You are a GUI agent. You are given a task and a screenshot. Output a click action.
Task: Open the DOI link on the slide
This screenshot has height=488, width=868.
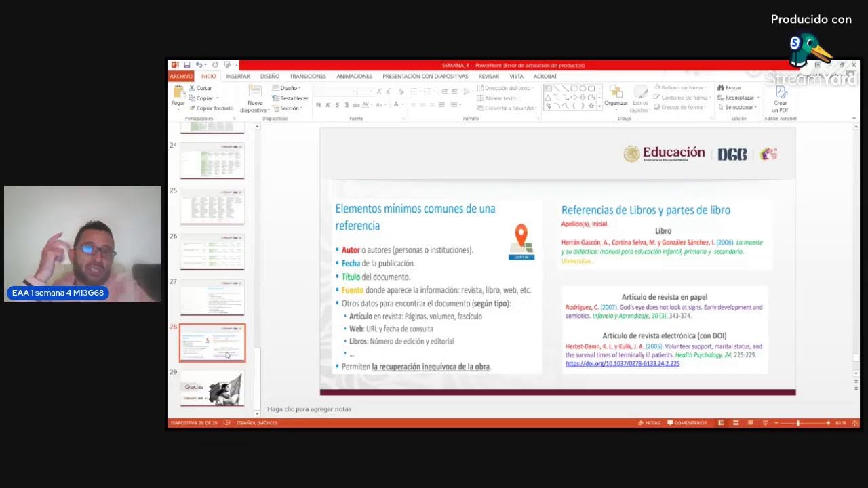tap(623, 364)
